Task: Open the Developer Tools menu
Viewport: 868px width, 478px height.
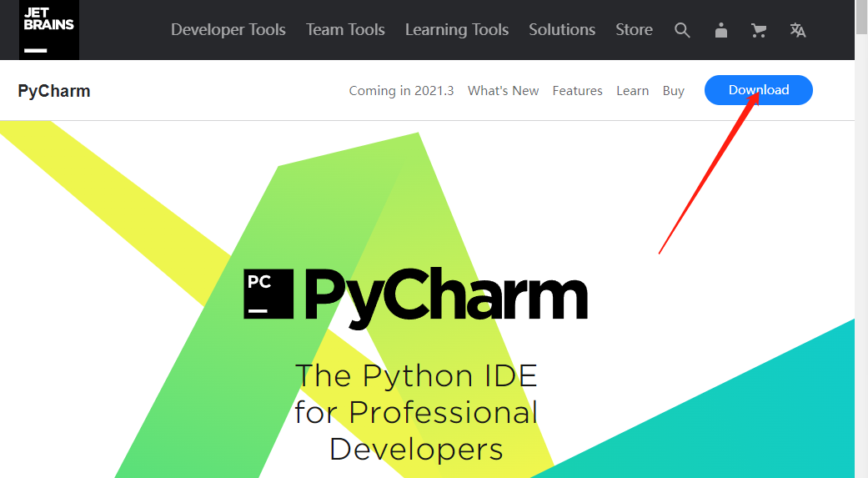Action: [228, 29]
